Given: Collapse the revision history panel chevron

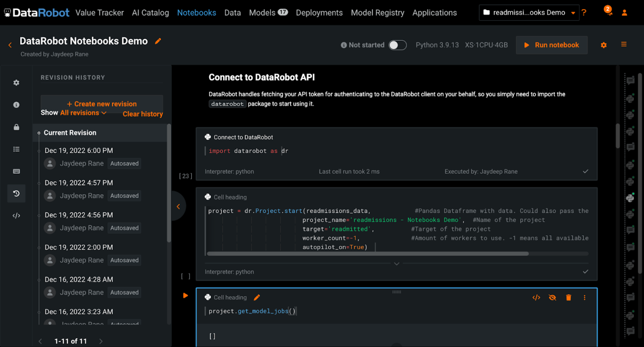Looking at the screenshot, I should (x=178, y=206).
